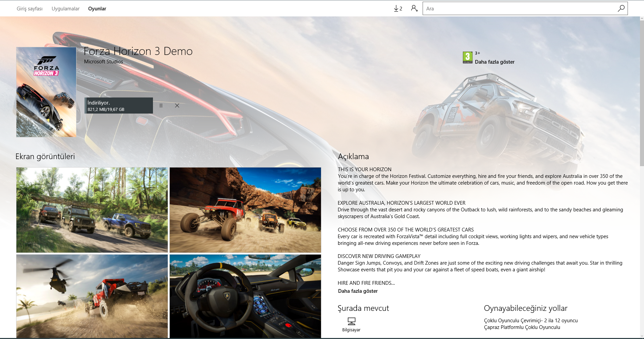The image size is (644, 339).
Task: Open the user account icon
Action: point(415,8)
